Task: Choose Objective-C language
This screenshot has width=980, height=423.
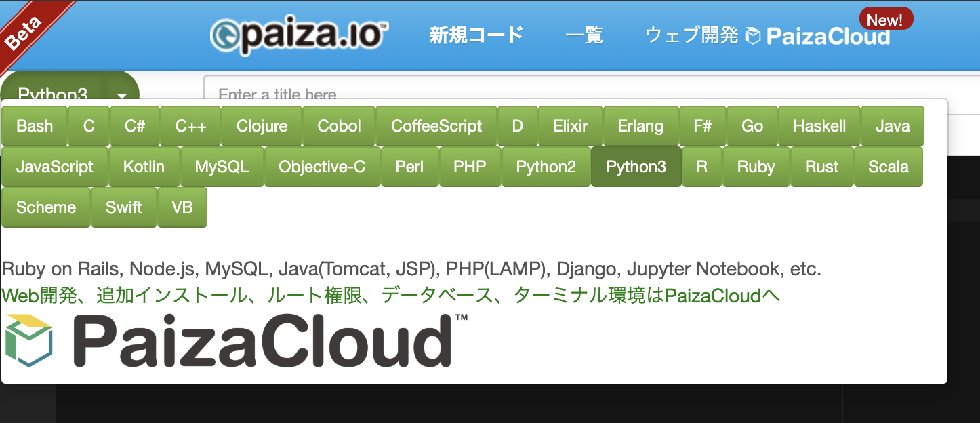Action: click(x=322, y=167)
